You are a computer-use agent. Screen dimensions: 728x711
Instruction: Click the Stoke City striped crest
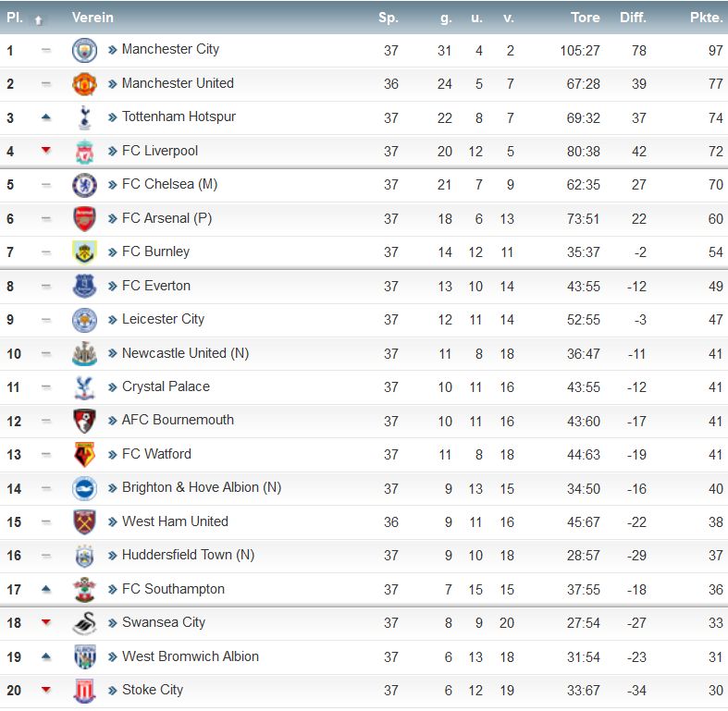click(x=84, y=690)
